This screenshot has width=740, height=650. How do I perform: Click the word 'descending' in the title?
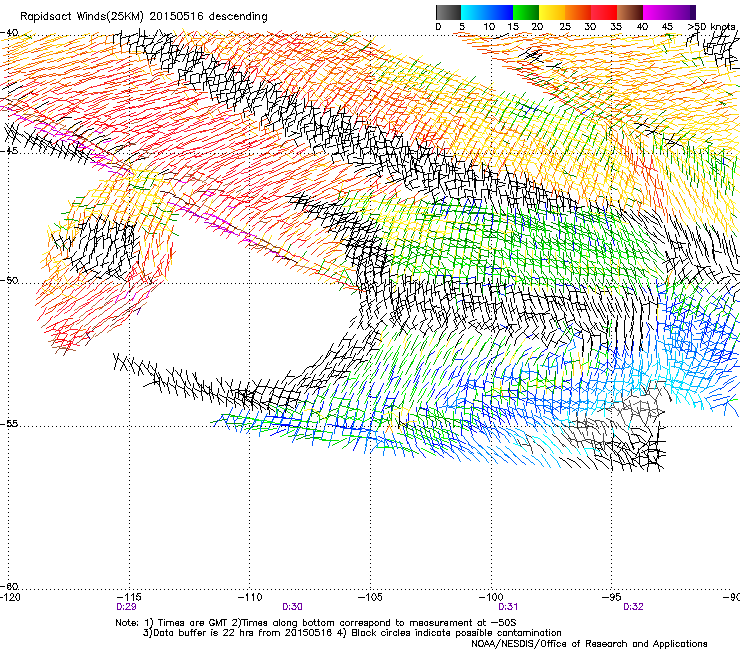click(238, 17)
